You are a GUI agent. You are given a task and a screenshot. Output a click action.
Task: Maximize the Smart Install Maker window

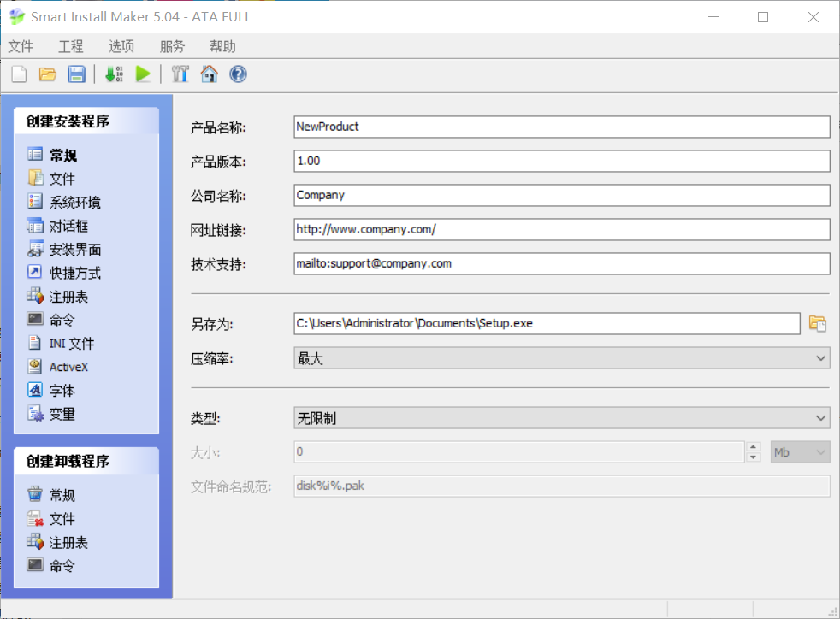763,17
